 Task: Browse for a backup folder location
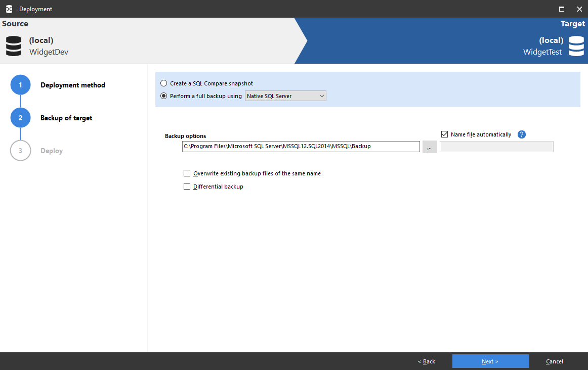(429, 147)
